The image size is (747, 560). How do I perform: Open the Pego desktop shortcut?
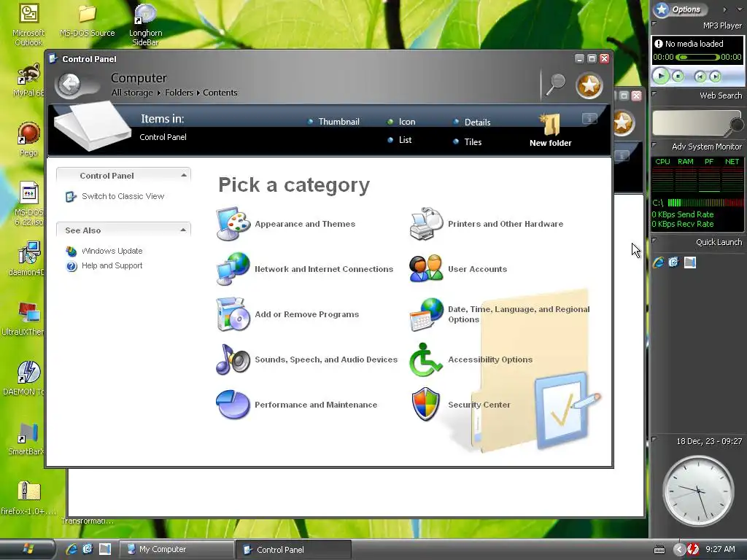28,139
